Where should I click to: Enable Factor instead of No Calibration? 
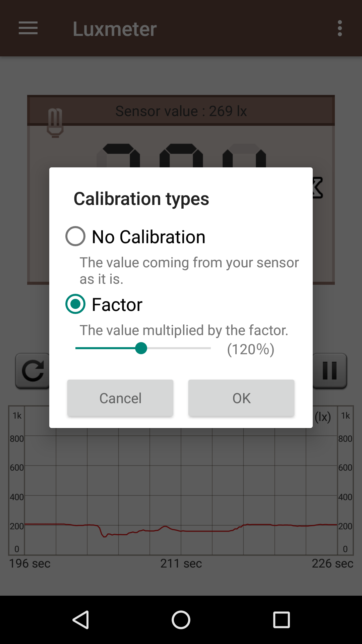click(75, 304)
